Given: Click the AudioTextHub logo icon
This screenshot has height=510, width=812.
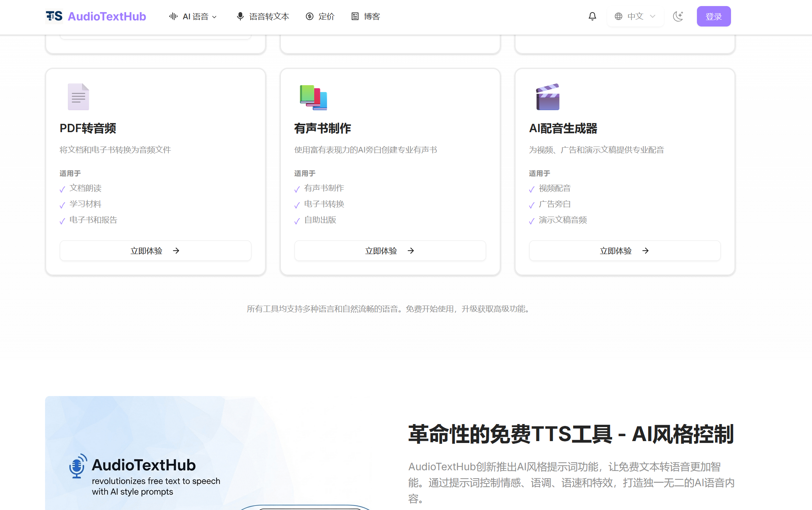Looking at the screenshot, I should [x=54, y=16].
